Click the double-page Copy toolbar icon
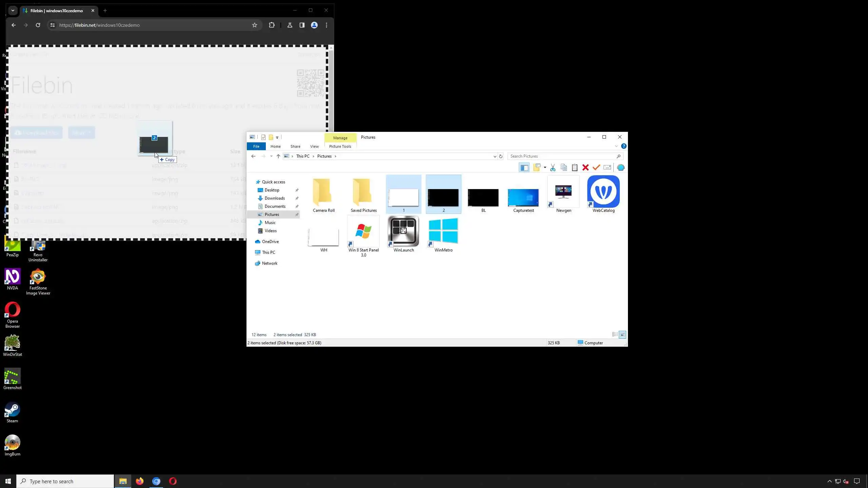The height and width of the screenshot is (488, 868). point(564,167)
